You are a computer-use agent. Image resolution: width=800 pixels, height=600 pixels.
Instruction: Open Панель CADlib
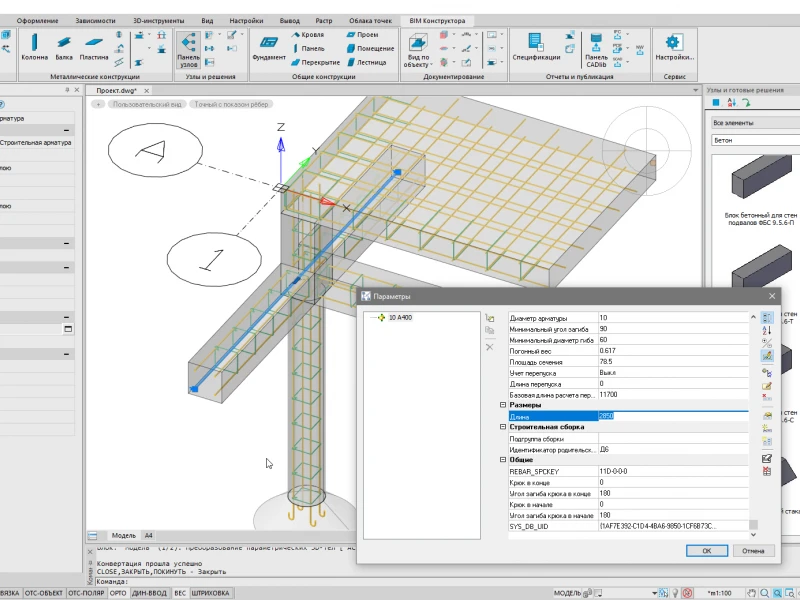coord(596,49)
